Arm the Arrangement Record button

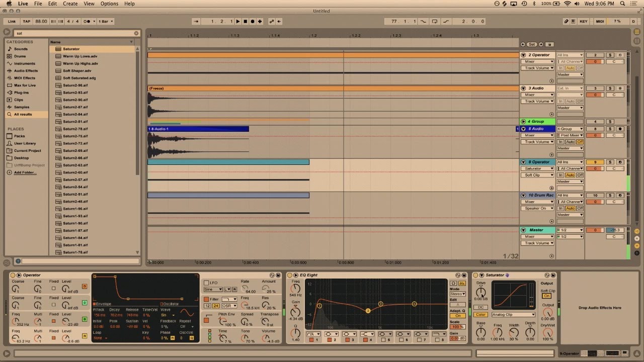[x=253, y=21]
